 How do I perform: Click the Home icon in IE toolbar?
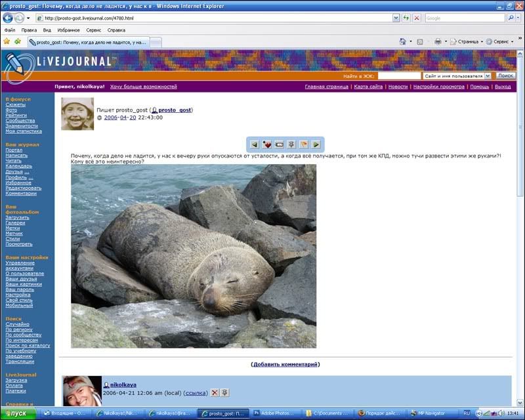point(402,41)
